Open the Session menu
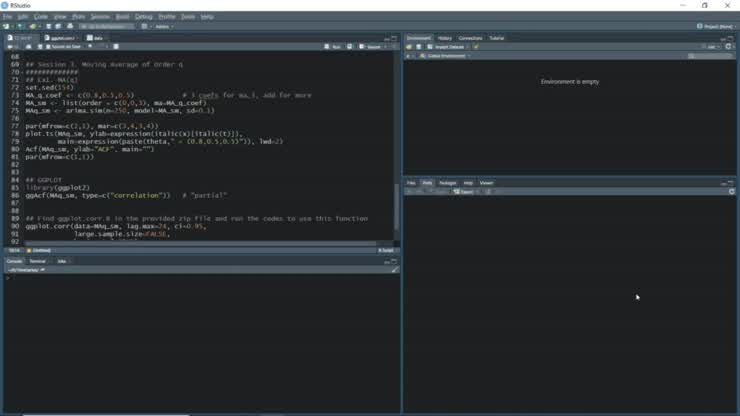Image resolution: width=740 pixels, height=416 pixels. [100, 17]
